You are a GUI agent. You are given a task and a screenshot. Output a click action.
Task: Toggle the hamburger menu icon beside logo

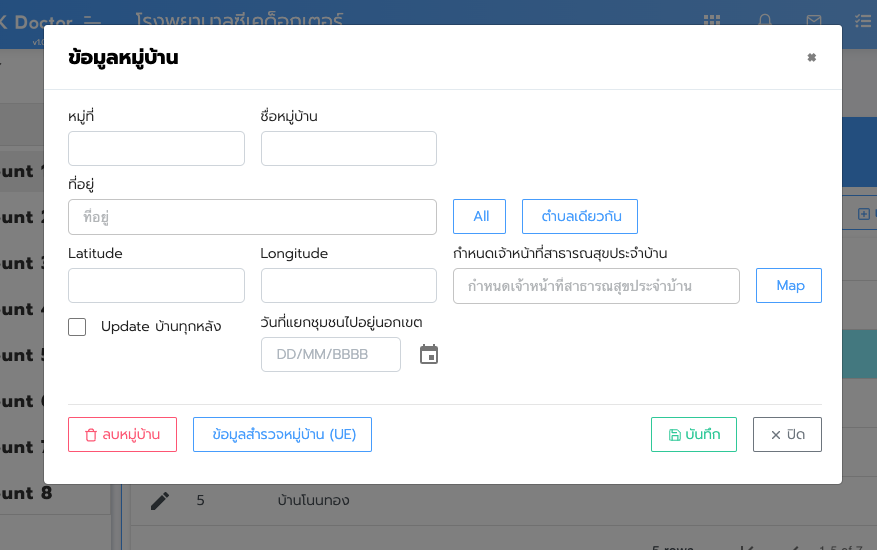[x=92, y=20]
